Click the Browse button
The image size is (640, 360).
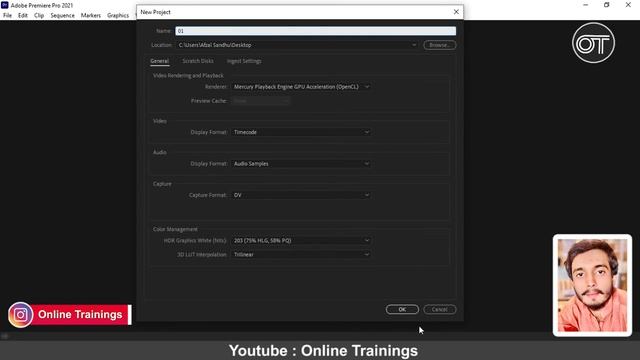[x=440, y=45]
